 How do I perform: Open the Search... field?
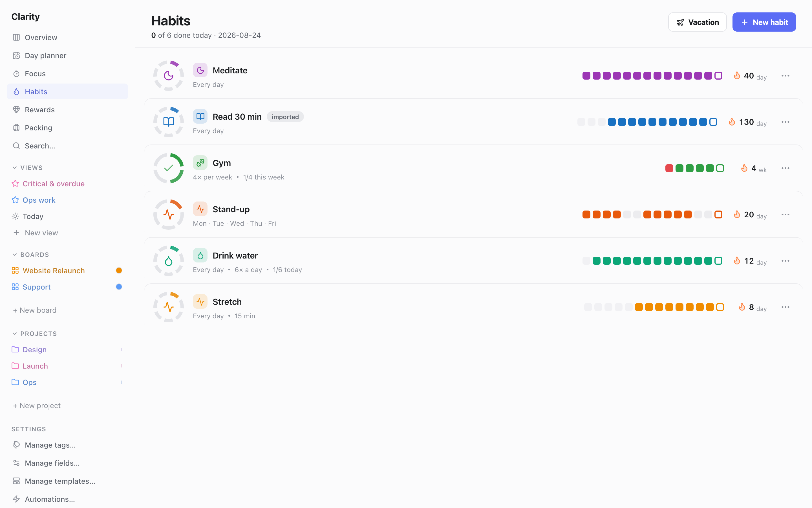[x=67, y=146]
